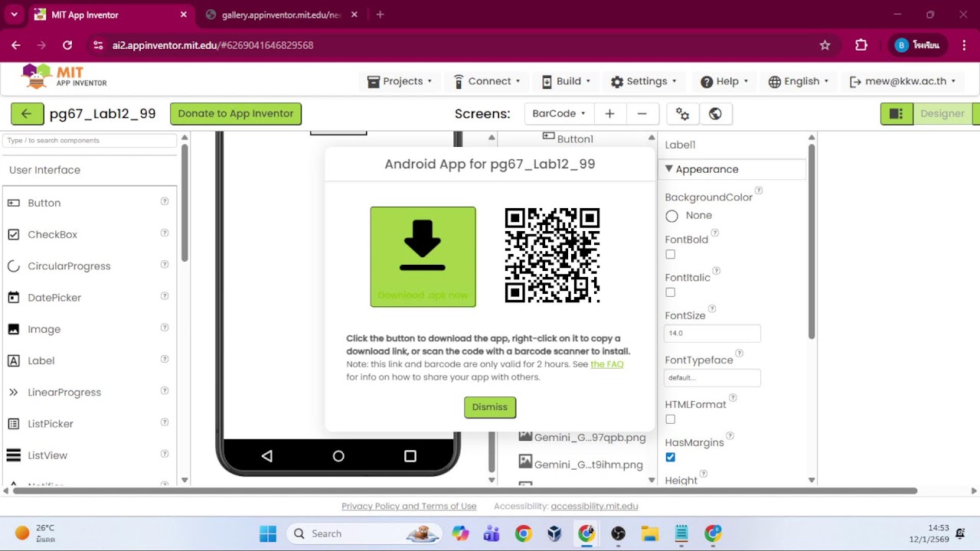The width and height of the screenshot is (980, 551).
Task: Click MIT App Inventor logo
Action: pos(64,77)
